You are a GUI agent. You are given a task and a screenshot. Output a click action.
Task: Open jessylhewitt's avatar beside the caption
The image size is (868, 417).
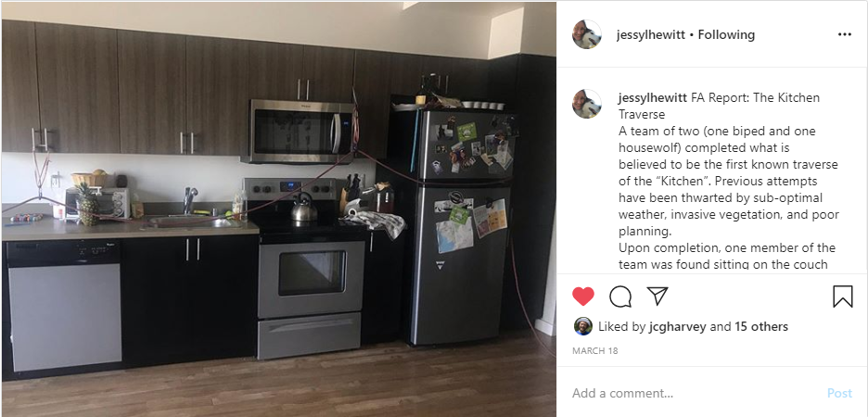tap(587, 104)
